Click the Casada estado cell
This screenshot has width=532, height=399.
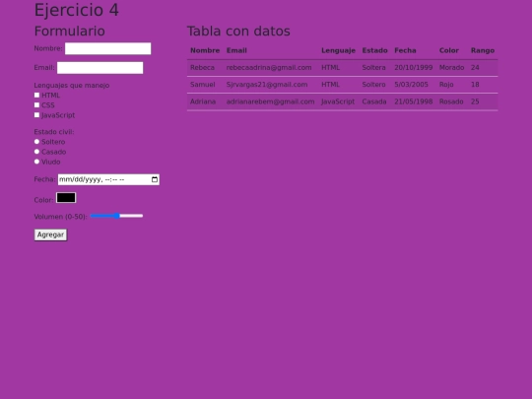pyautogui.click(x=374, y=101)
